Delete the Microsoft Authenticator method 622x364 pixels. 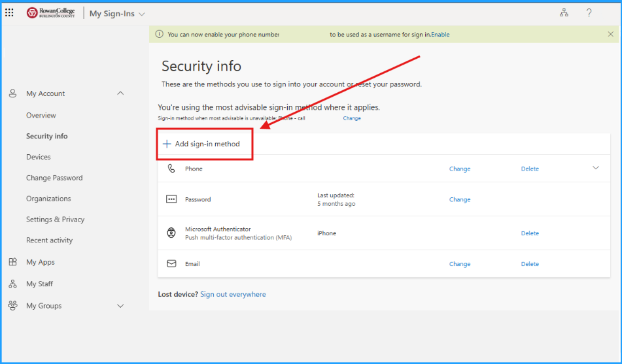(x=530, y=233)
